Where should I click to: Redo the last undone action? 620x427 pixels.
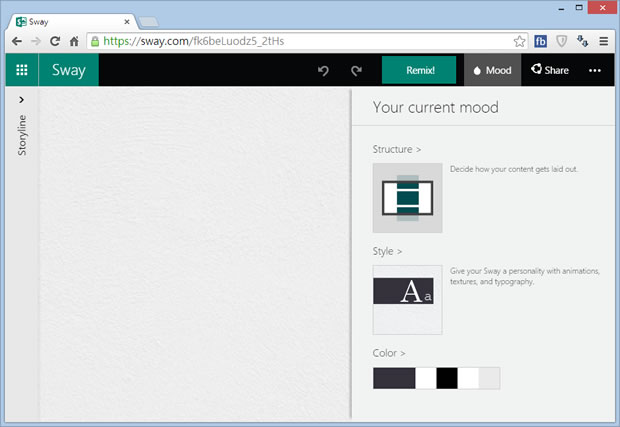[356, 70]
